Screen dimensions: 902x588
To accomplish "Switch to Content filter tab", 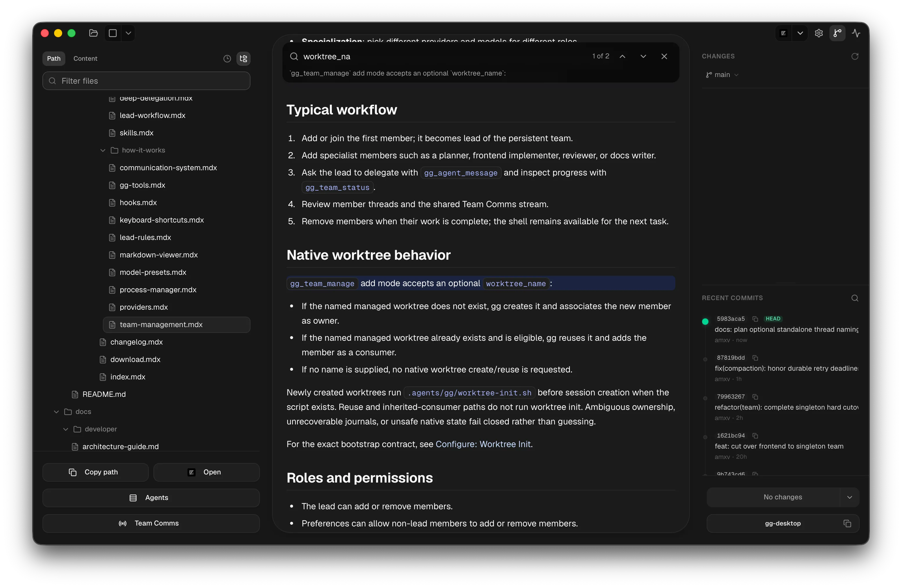I will pos(85,58).
